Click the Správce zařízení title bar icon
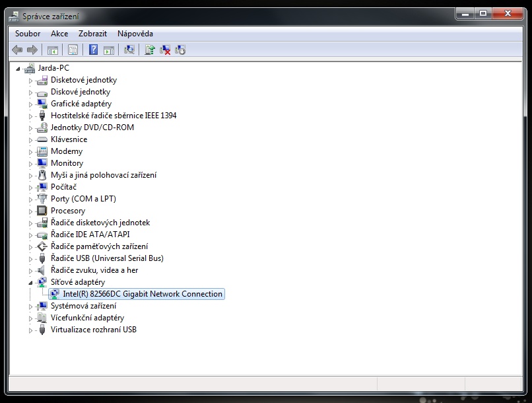This screenshot has width=532, height=403. pyautogui.click(x=14, y=17)
